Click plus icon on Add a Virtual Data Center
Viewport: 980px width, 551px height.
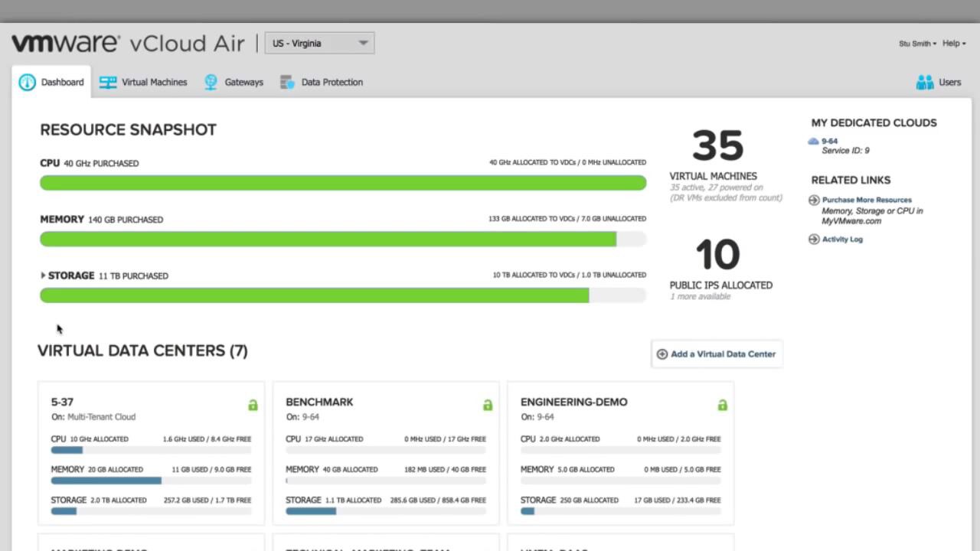pyautogui.click(x=662, y=354)
